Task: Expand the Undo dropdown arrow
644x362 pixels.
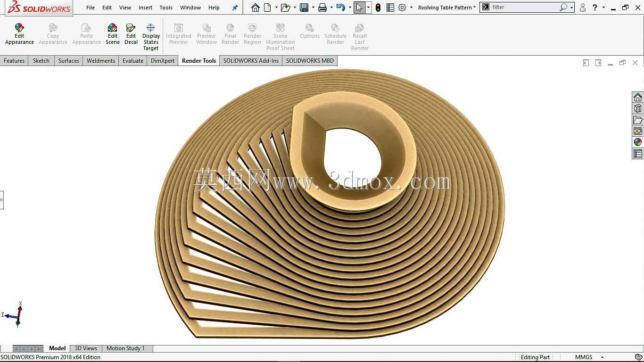Action: tap(350, 8)
